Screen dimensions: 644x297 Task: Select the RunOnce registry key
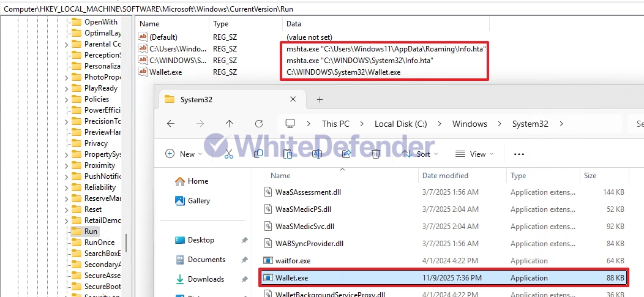[x=99, y=242]
